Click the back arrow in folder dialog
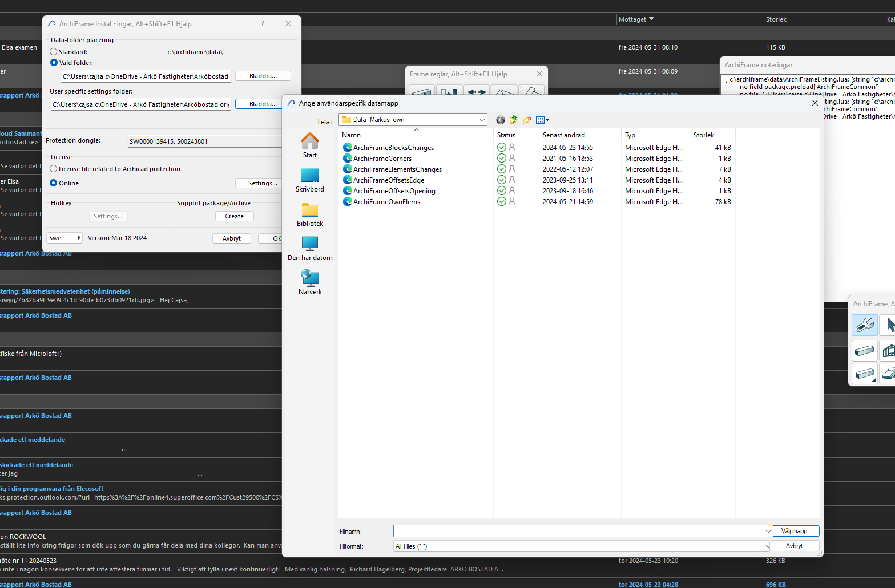The width and height of the screenshot is (895, 588). (x=501, y=120)
